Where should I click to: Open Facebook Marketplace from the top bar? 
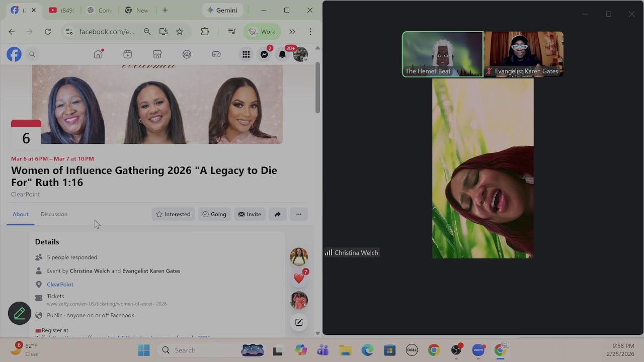(x=157, y=54)
